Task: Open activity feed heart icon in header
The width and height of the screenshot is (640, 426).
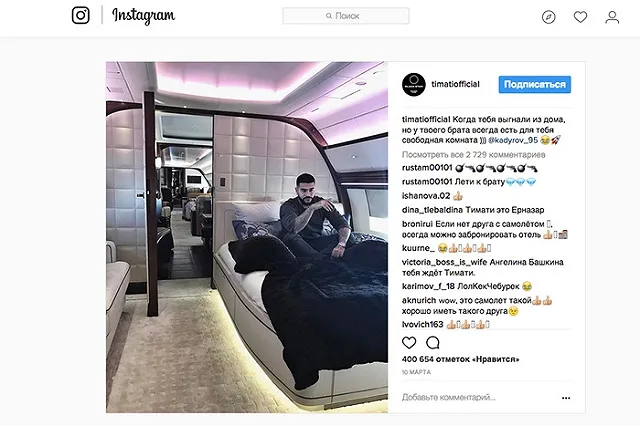Action: 580,17
